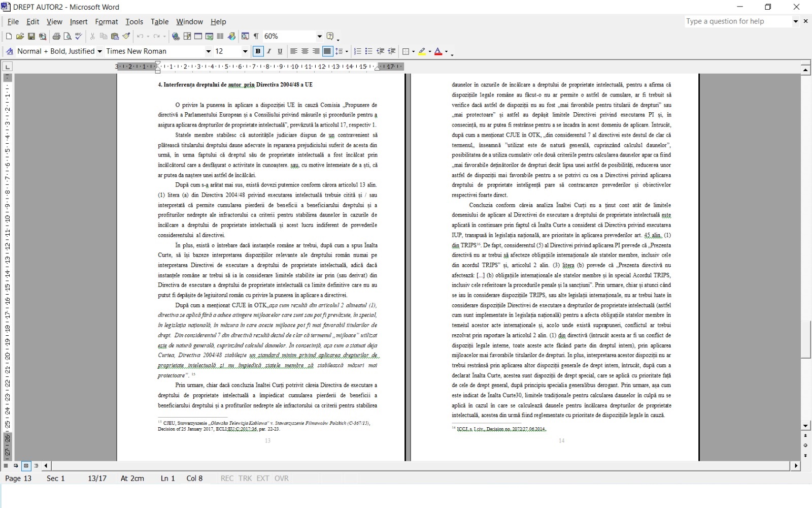The width and height of the screenshot is (812, 508).
Task: Switch to Print Layout view
Action: (26, 465)
